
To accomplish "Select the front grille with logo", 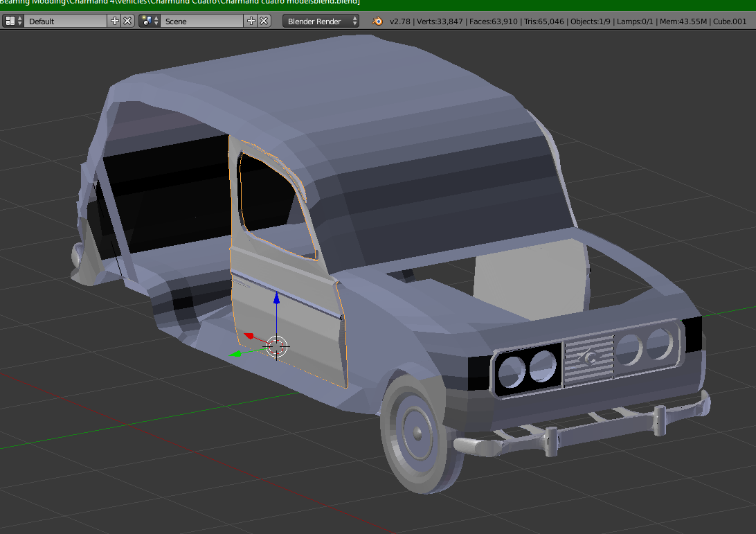I will (x=588, y=359).
